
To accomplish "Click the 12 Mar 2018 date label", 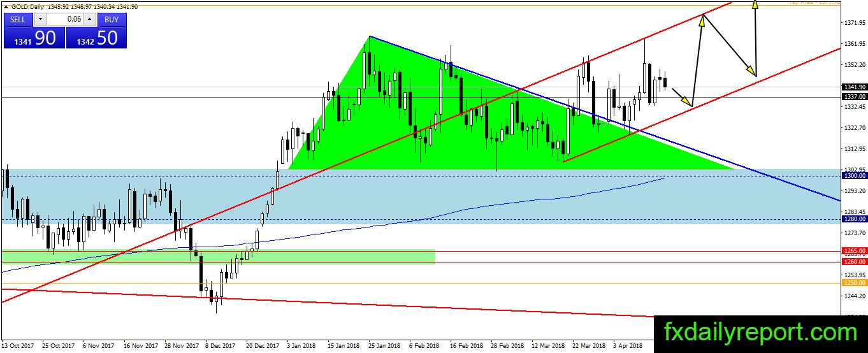I will (547, 346).
